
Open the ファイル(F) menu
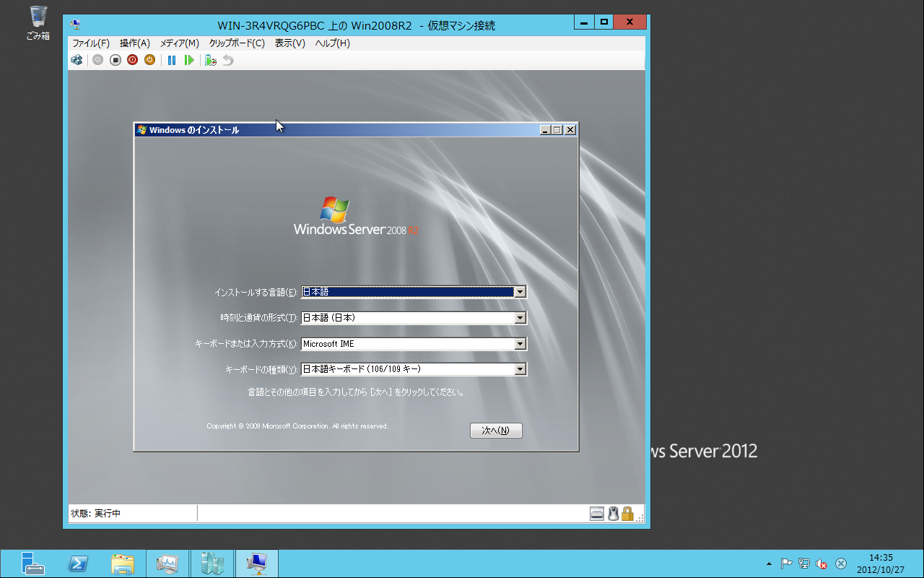pos(91,43)
